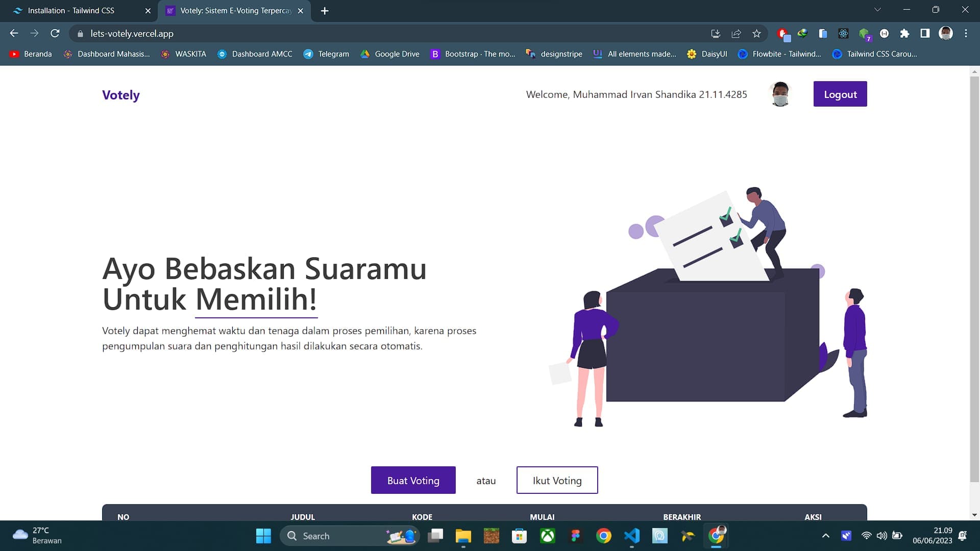
Task: Click the address bar URL field
Action: tap(388, 34)
